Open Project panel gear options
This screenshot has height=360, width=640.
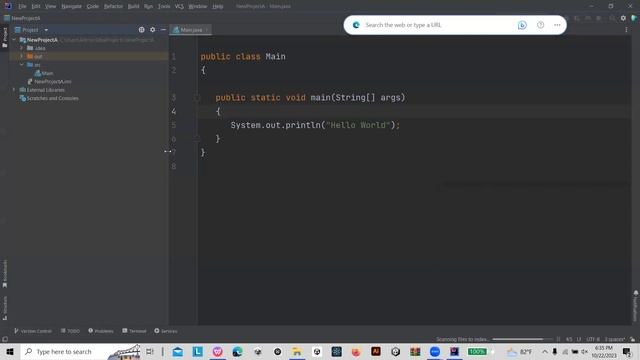(x=153, y=30)
